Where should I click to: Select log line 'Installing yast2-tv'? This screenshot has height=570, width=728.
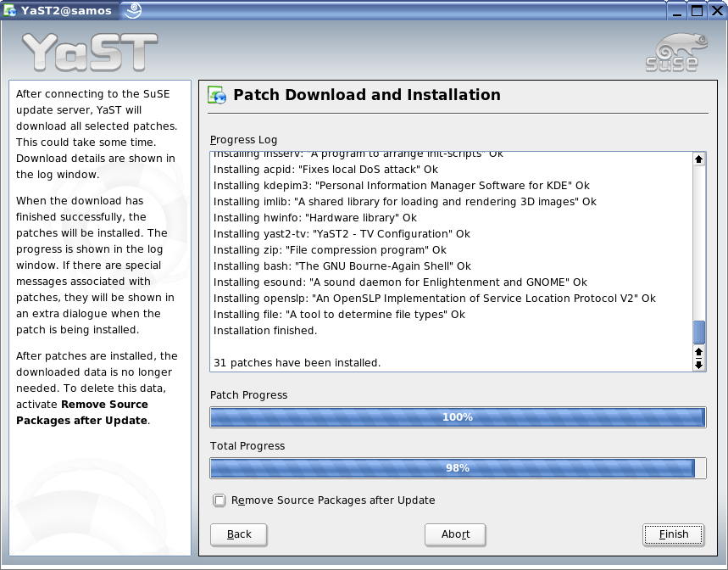pos(342,233)
